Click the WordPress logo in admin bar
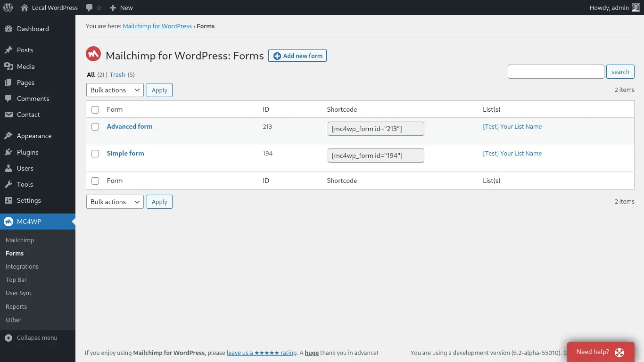This screenshot has width=644, height=362. pyautogui.click(x=8, y=8)
